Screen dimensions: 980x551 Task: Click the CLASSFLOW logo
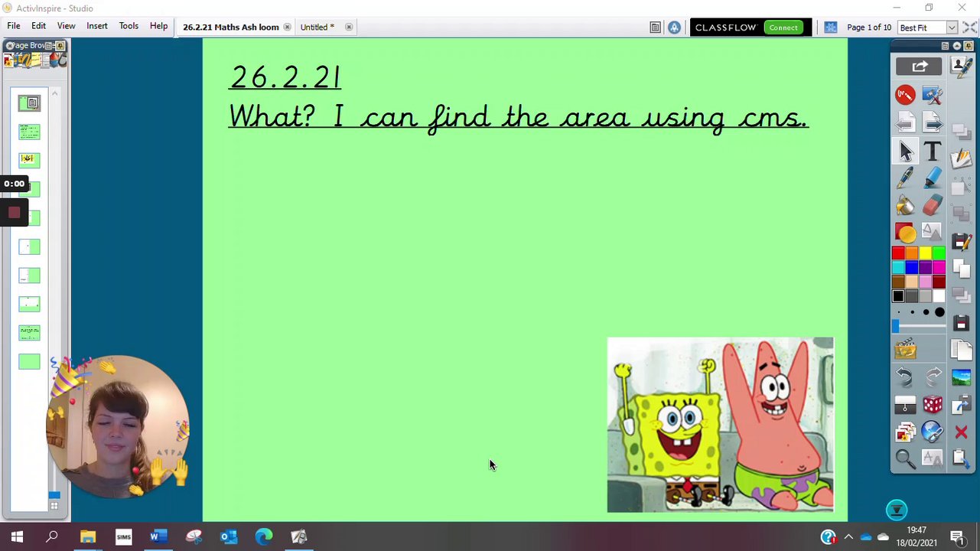(725, 28)
